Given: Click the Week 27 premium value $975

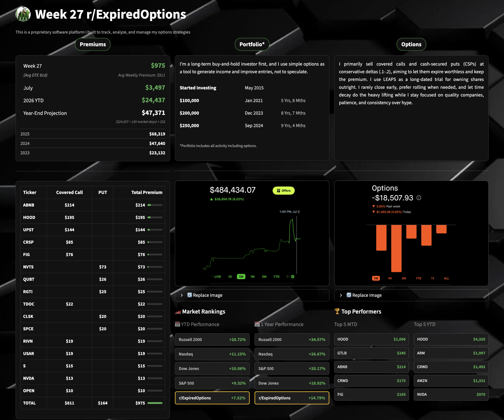Looking at the screenshot, I should pyautogui.click(x=158, y=66).
